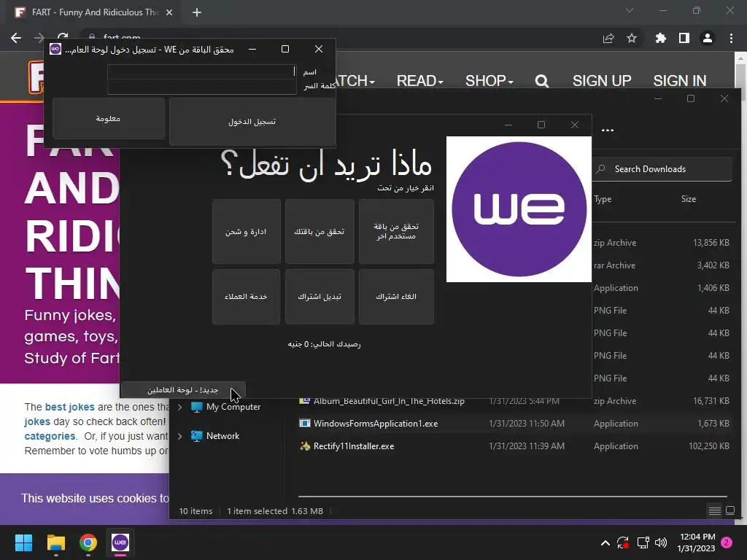
Task: Click the categories link on webpage
Action: click(50, 436)
